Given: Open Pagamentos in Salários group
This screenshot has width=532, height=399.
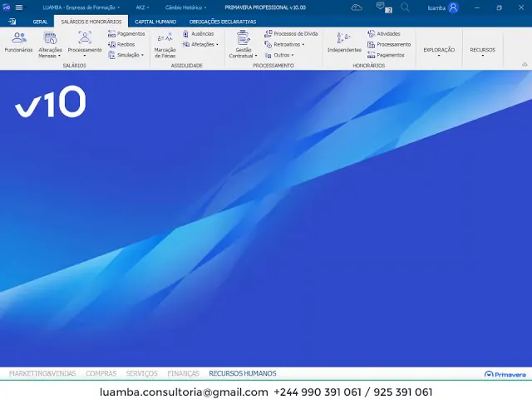Looking at the screenshot, I should 126,33.
